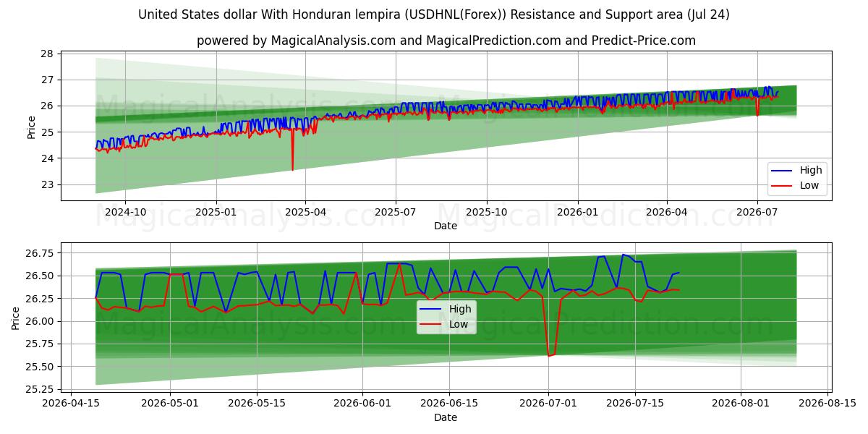Click the '2026-08-01' tick label on the bottom chart
This screenshot has width=868, height=434.
pyautogui.click(x=741, y=404)
